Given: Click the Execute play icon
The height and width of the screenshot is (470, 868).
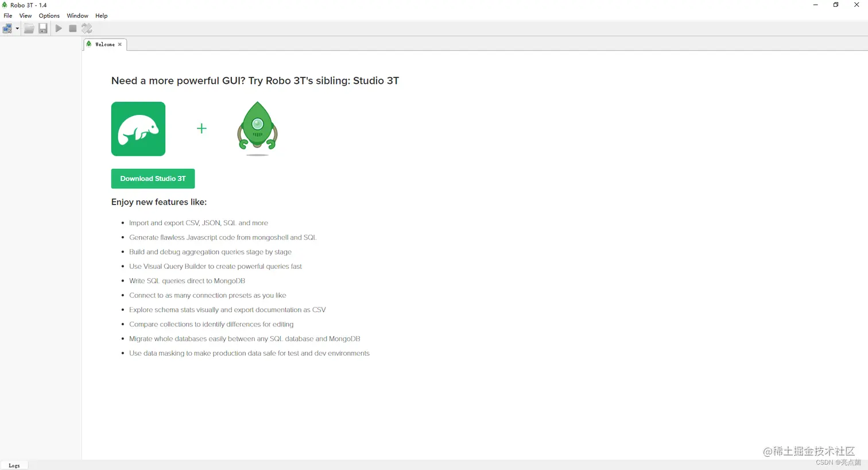Looking at the screenshot, I should [x=59, y=28].
